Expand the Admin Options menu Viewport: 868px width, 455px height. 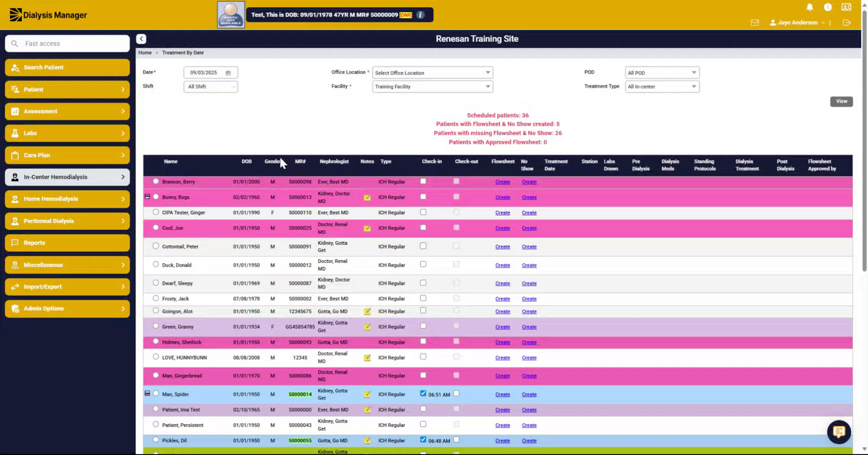[67, 309]
